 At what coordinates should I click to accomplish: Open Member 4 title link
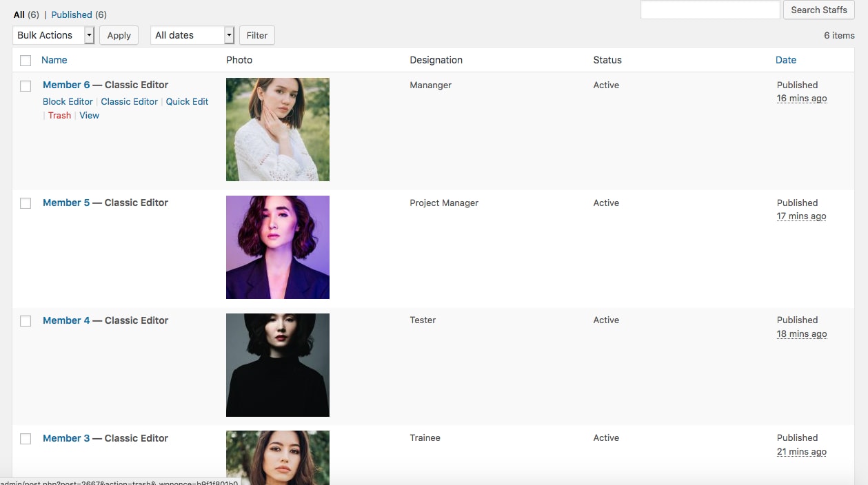pos(66,320)
